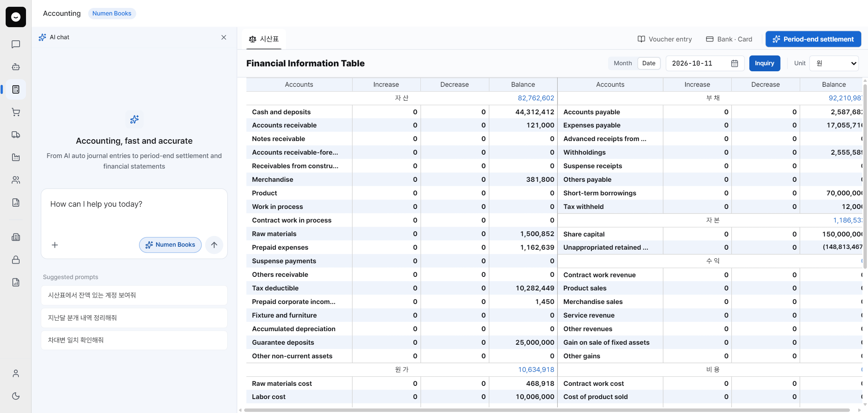Select the calculator accounting sidebar icon
The width and height of the screenshot is (868, 413).
coord(15,89)
